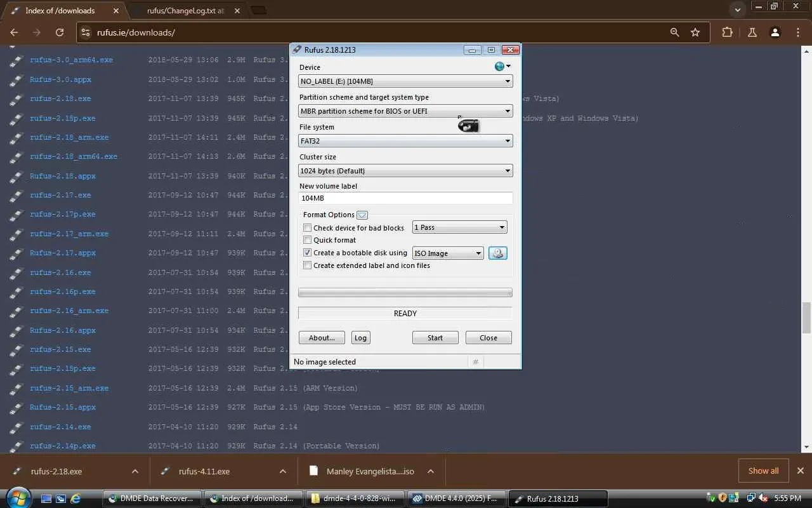Click the browser page vertical scrollbar
Image resolution: width=812 pixels, height=508 pixels.
pos(806,317)
